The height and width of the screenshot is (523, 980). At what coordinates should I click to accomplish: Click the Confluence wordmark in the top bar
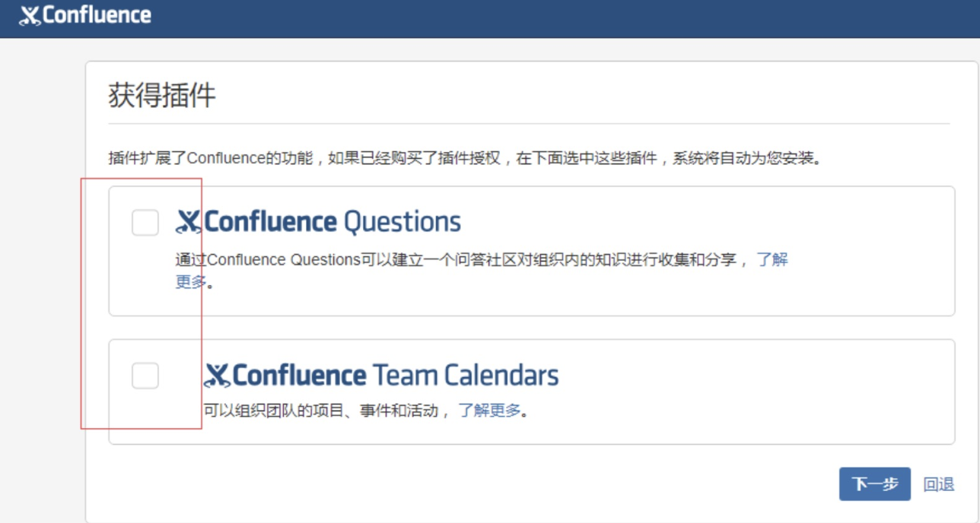click(x=97, y=15)
